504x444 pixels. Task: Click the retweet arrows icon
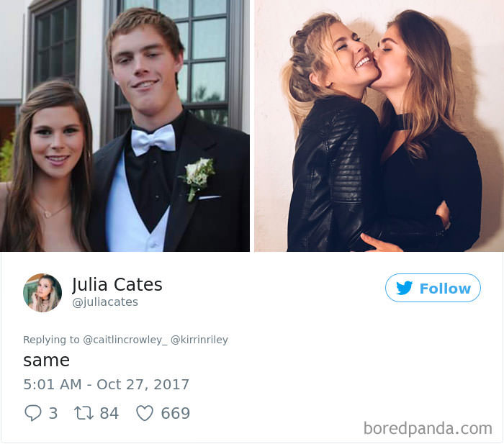pyautogui.click(x=84, y=413)
